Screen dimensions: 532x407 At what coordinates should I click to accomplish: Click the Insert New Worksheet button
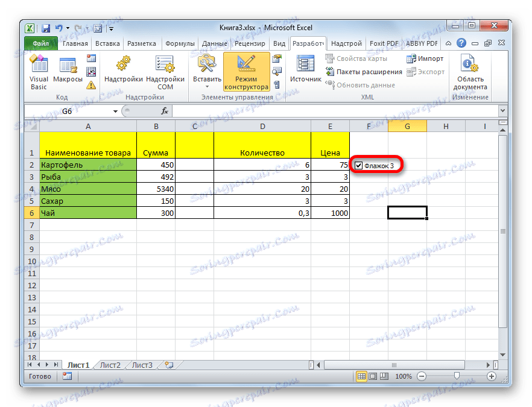(169, 365)
